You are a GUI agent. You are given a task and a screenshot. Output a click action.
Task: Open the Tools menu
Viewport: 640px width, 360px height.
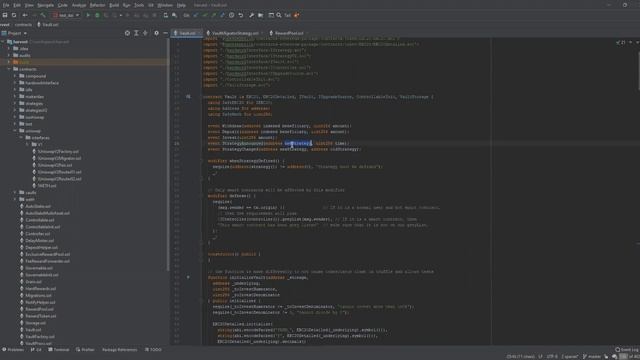coord(139,5)
